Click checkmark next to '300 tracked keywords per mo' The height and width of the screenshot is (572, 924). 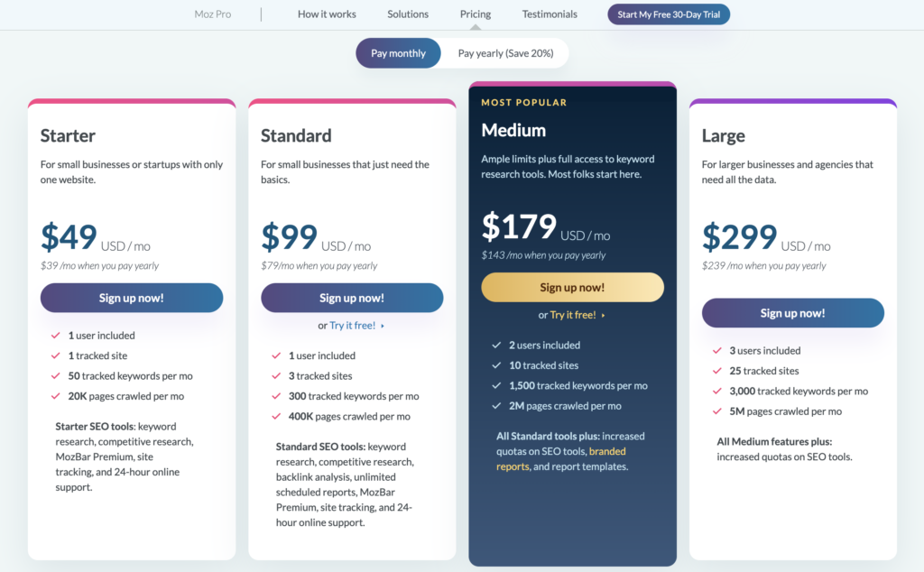tap(276, 396)
